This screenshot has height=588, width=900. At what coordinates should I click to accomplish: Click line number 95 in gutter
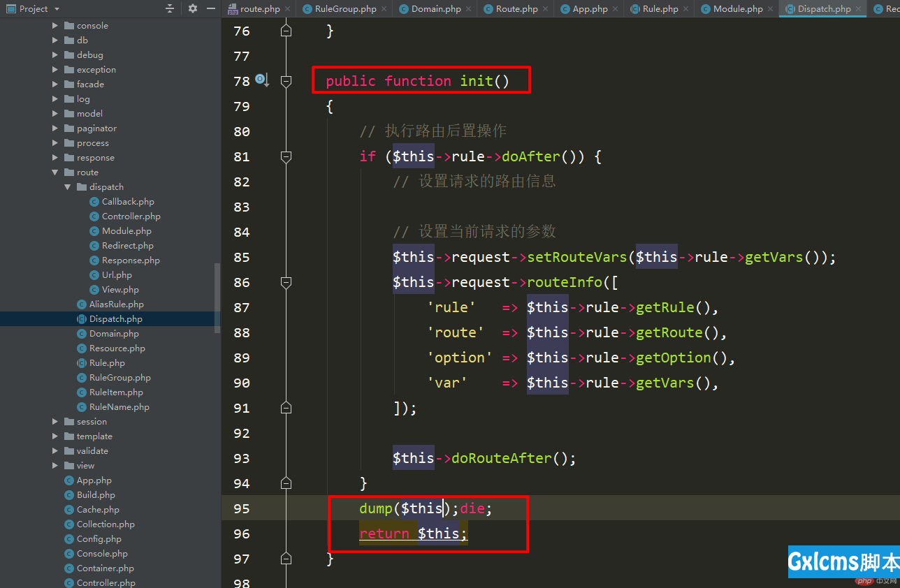(241, 508)
